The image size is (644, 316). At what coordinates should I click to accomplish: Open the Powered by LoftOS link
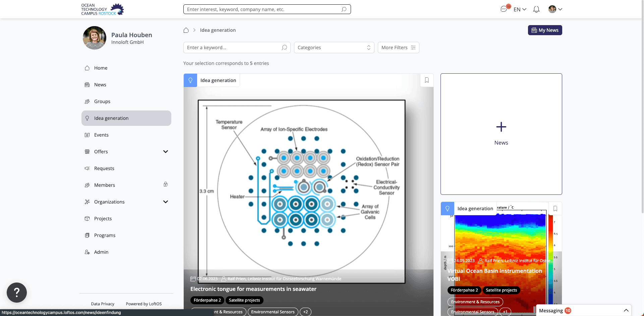pos(144,304)
